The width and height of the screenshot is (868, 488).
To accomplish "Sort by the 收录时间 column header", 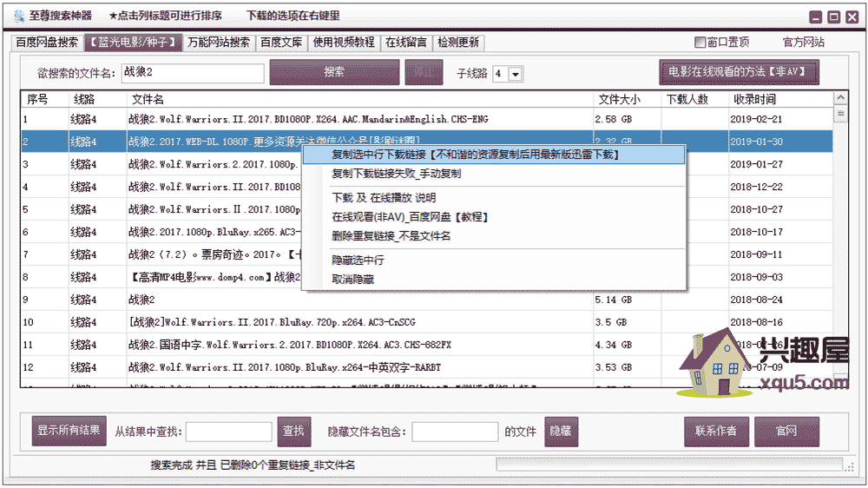I will tap(780, 99).
